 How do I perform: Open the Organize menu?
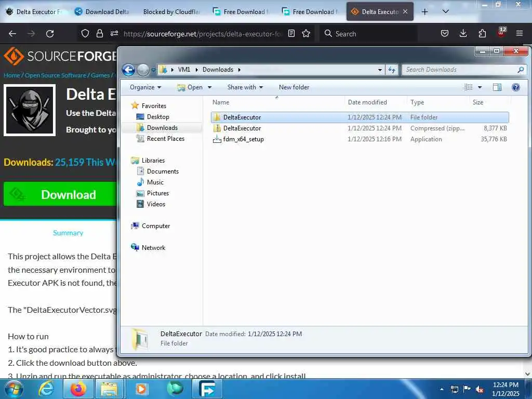[145, 87]
